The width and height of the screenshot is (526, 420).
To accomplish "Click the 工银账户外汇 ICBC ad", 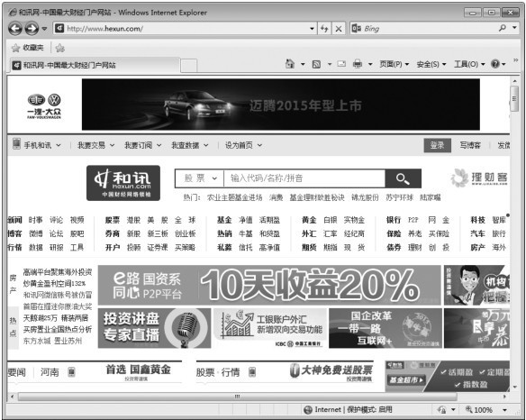I will point(269,328).
